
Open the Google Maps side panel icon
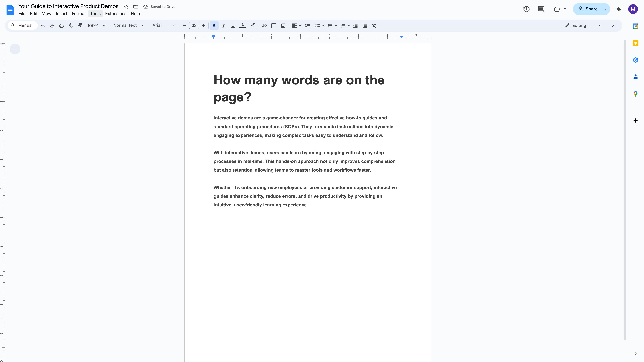635,94
